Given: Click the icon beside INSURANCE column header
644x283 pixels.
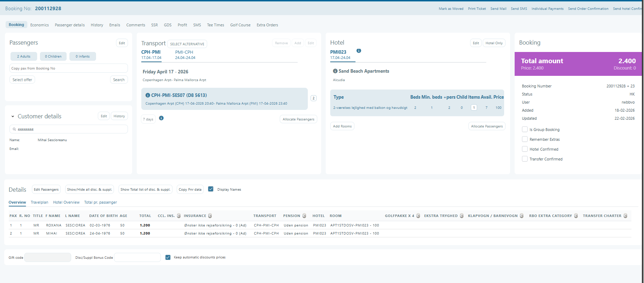Looking at the screenshot, I should tap(210, 216).
